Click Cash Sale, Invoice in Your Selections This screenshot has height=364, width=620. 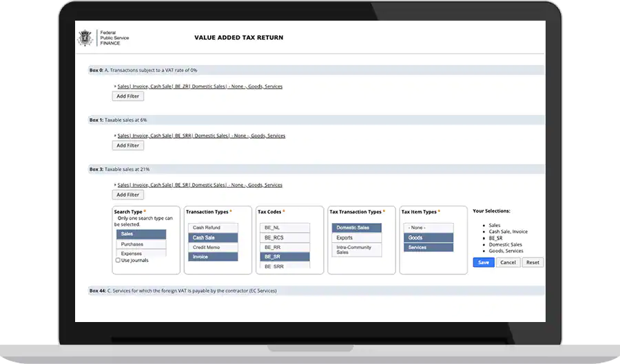pos(508,232)
